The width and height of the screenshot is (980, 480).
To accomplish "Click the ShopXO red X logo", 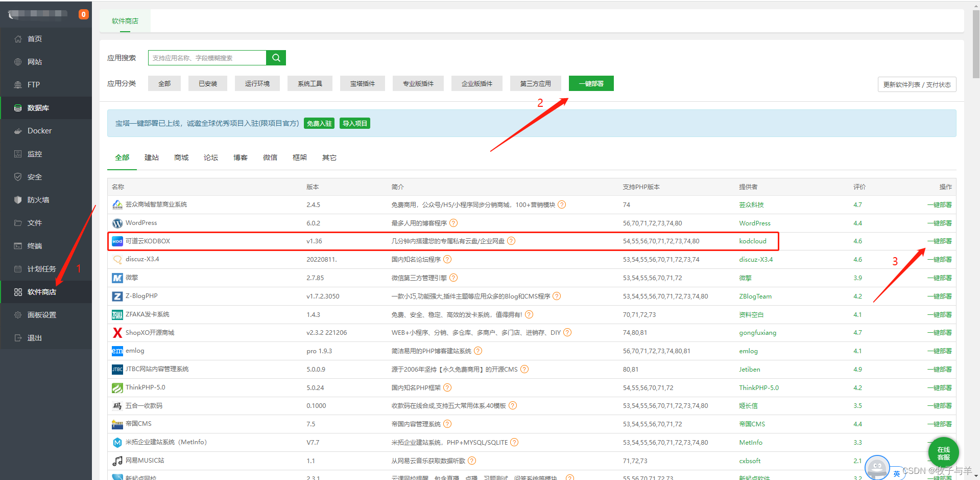I will tap(117, 333).
